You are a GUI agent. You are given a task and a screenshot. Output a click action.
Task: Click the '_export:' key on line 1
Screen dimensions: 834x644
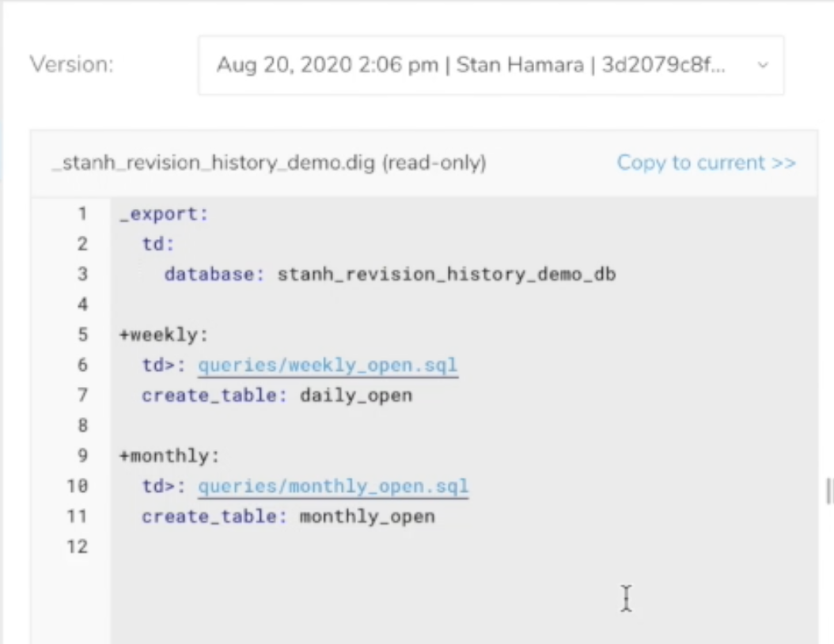[x=164, y=214]
